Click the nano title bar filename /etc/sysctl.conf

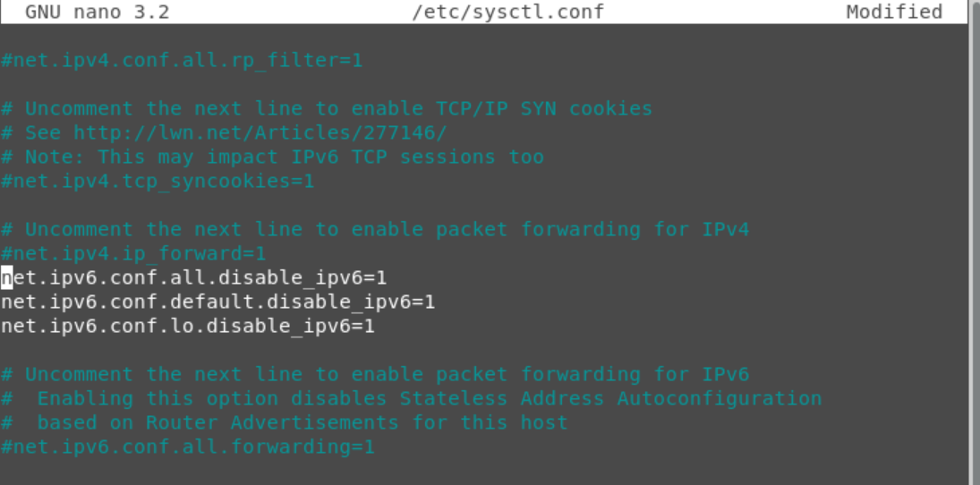507,12
